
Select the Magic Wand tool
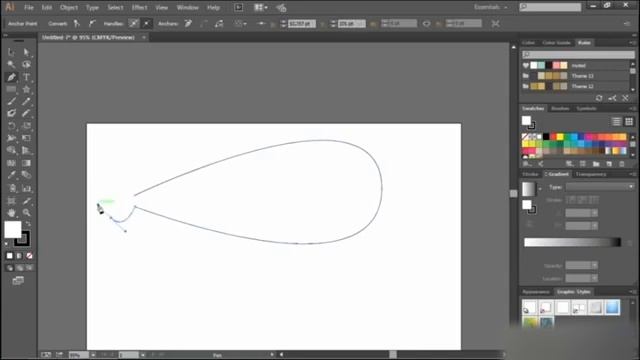click(11, 64)
